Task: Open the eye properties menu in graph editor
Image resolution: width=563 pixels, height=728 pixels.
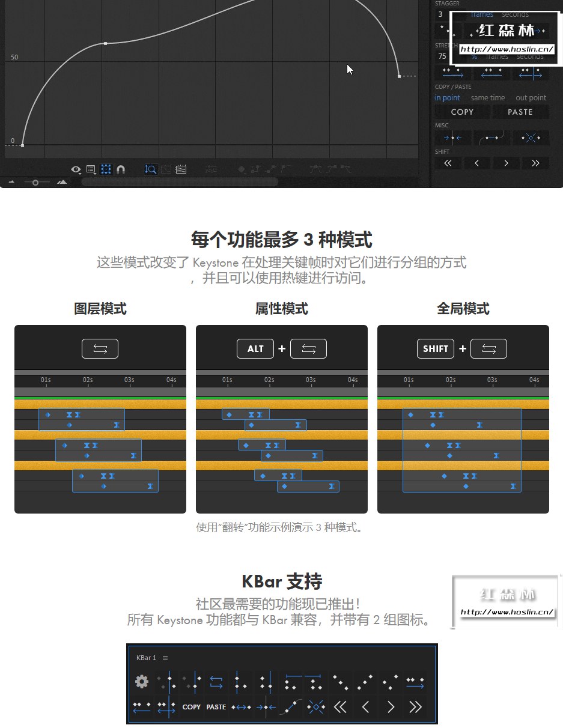Action: click(76, 169)
